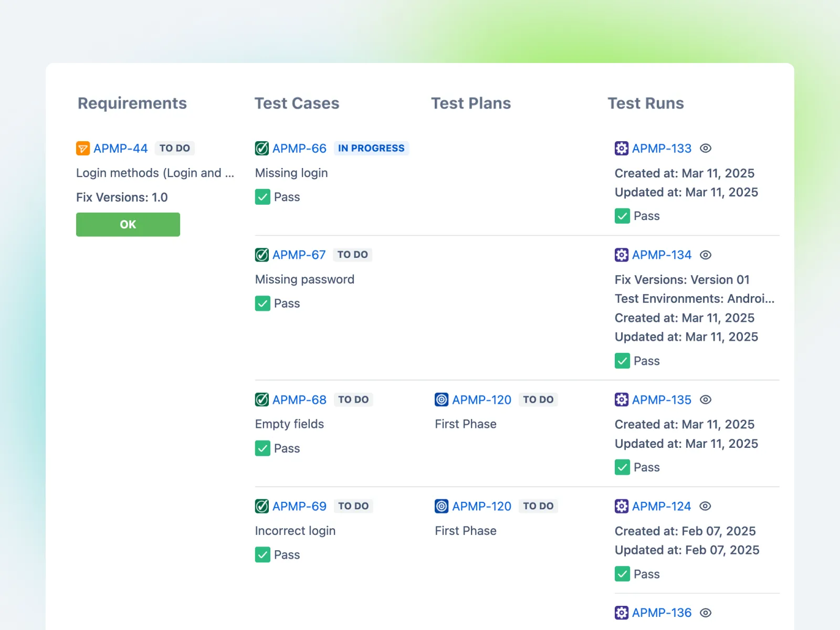840x630 pixels.
Task: Click the green Pass checkbox under Missing login
Action: pyautogui.click(x=262, y=197)
